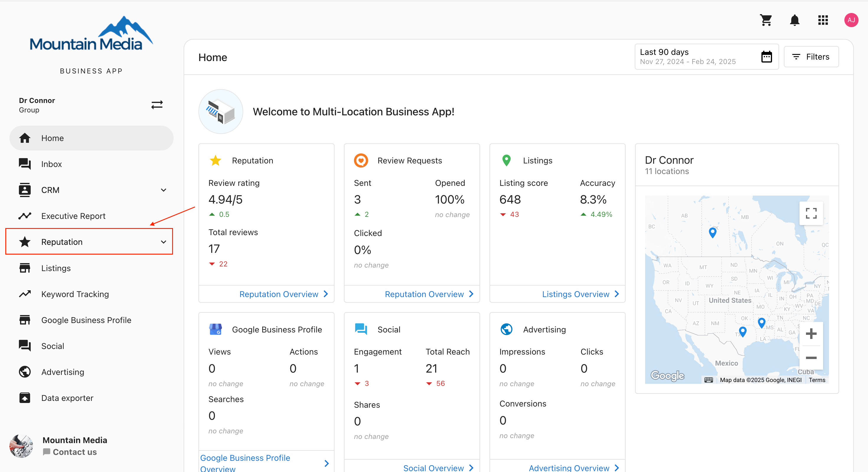This screenshot has width=868, height=472.
Task: Open the Social Overview link
Action: click(x=438, y=468)
